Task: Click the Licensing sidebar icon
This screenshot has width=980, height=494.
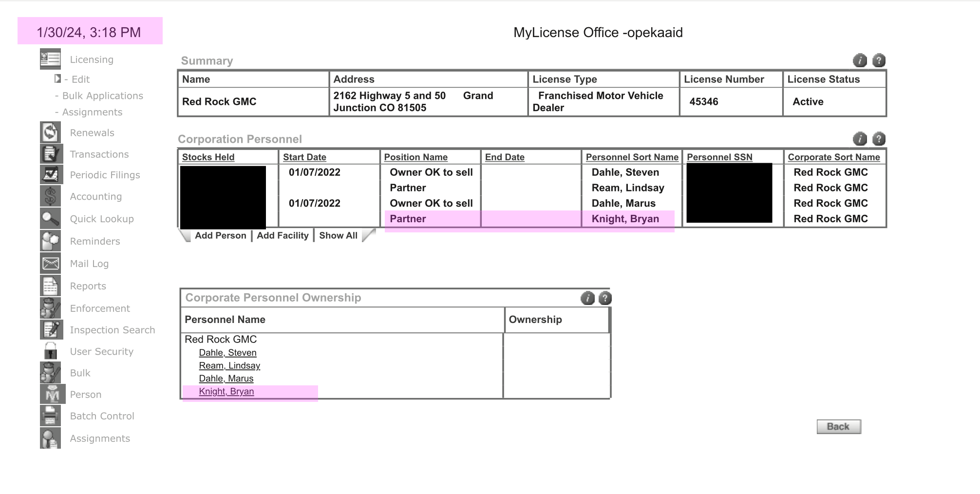Action: pyautogui.click(x=50, y=59)
